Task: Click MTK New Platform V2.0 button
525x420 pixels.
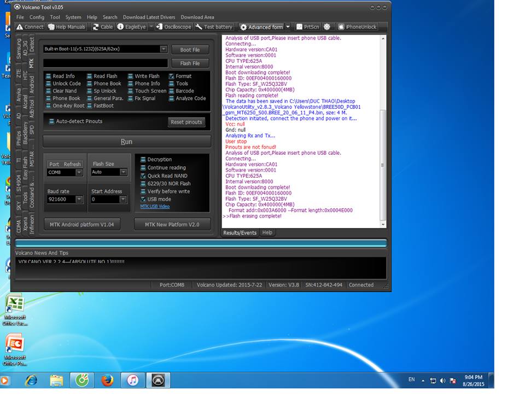Action: point(172,224)
